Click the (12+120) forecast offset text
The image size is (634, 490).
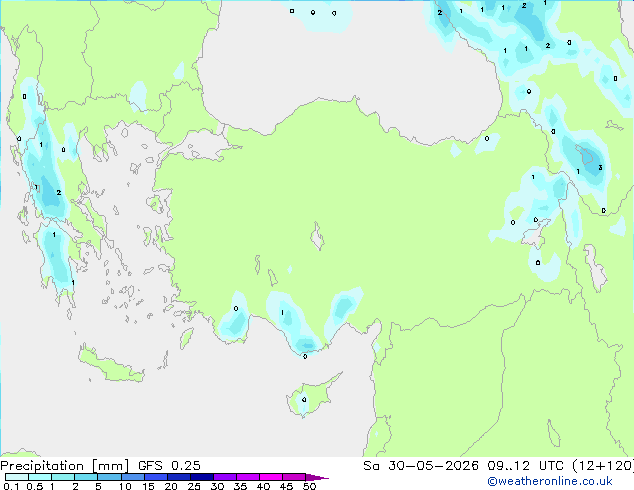click(x=603, y=466)
